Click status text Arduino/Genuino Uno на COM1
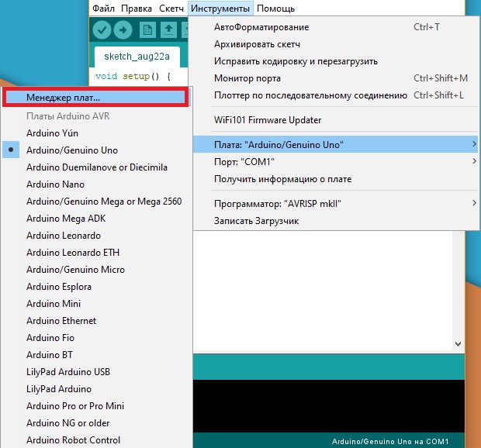Screen dimensions: 481x448 [x=390, y=442]
